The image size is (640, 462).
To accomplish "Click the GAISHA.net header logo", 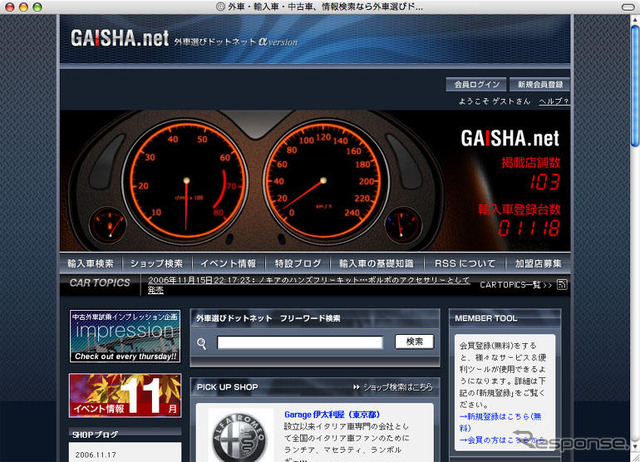I will (120, 38).
